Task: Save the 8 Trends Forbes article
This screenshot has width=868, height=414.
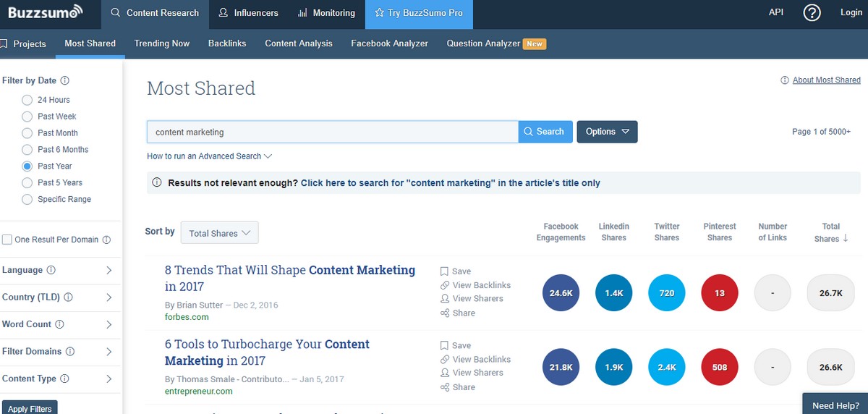Action: tap(456, 271)
